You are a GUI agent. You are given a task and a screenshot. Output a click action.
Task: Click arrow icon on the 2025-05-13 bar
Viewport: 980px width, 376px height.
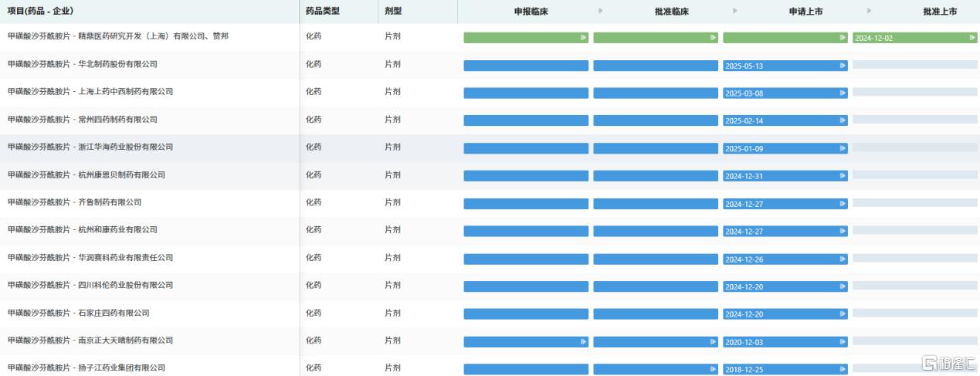click(x=843, y=66)
